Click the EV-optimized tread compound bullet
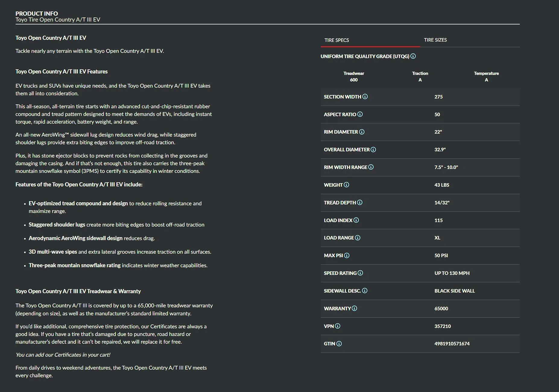The height and width of the screenshot is (392, 559). tap(115, 207)
